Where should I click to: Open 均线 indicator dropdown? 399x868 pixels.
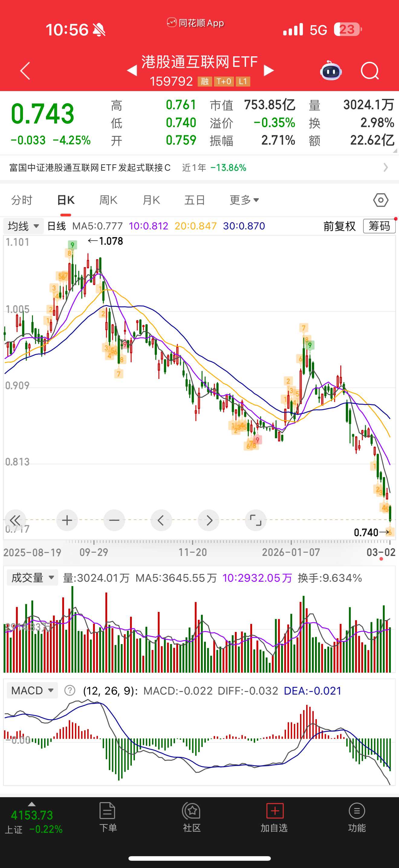[x=24, y=226]
